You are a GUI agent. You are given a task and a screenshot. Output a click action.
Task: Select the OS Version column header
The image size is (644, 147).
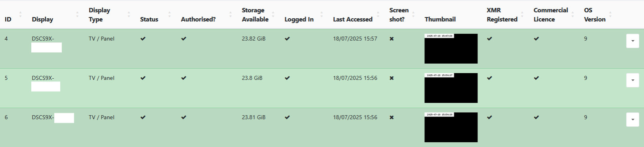[x=594, y=15]
